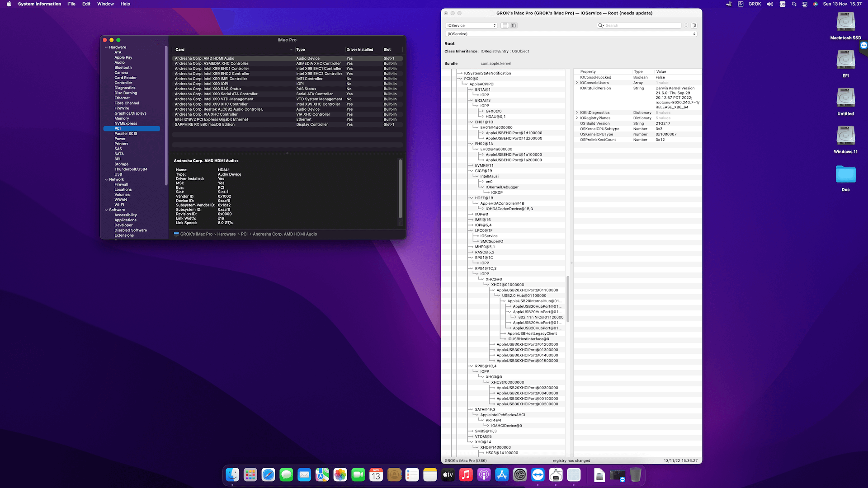
Task: Open the Macintosh SSD desktop disk
Action: click(x=845, y=23)
